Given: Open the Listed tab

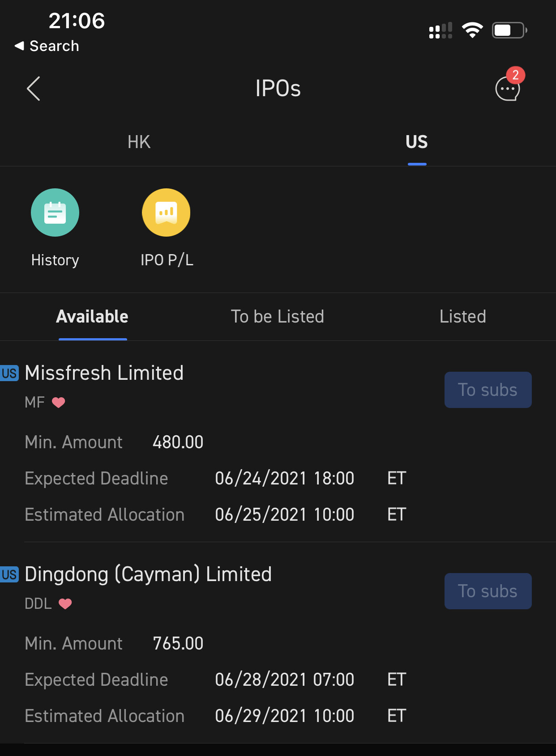Looking at the screenshot, I should pyautogui.click(x=462, y=317).
